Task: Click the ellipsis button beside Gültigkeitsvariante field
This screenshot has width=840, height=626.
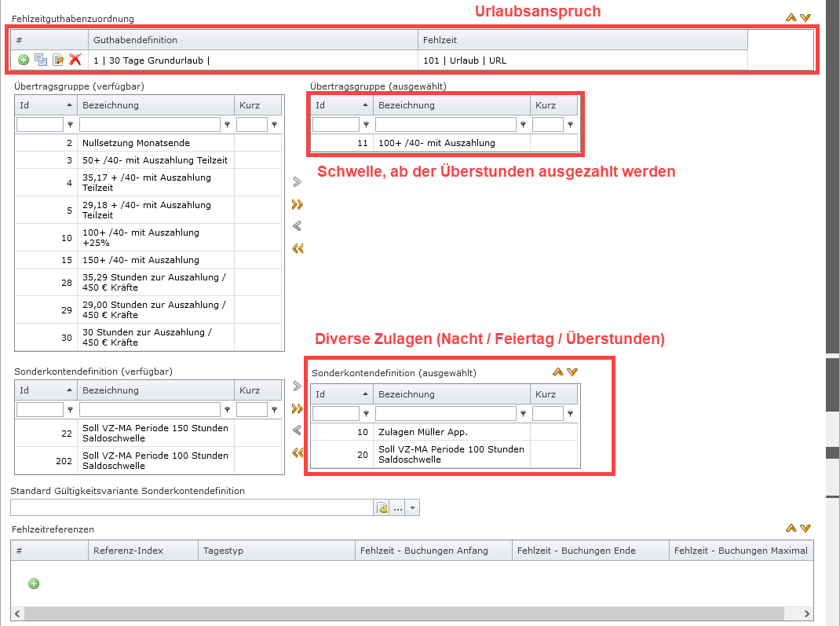Action: pyautogui.click(x=398, y=508)
